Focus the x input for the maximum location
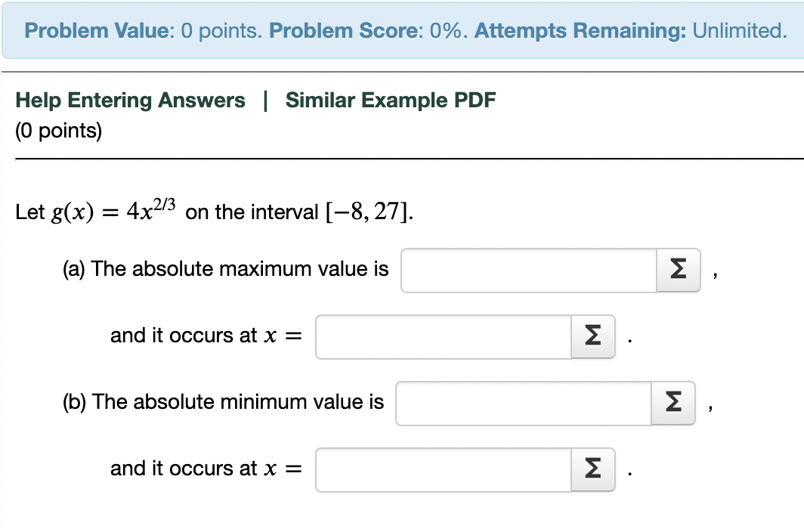This screenshot has width=804, height=532. click(443, 336)
